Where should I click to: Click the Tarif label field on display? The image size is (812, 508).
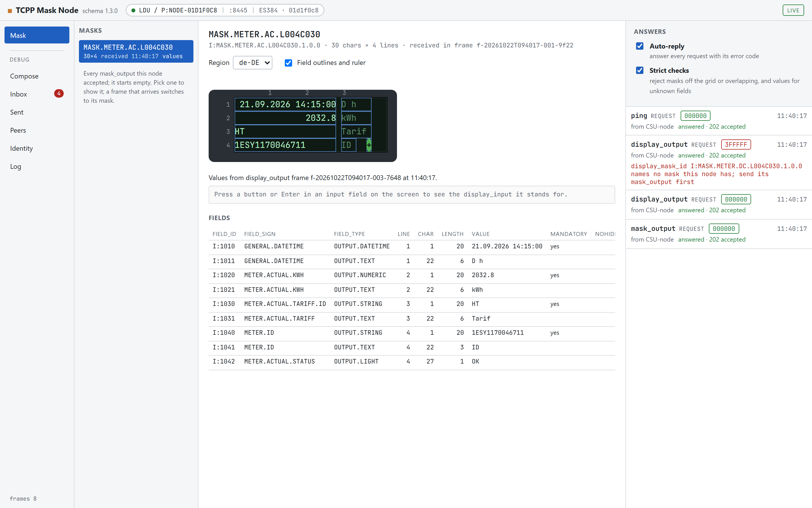pos(356,131)
